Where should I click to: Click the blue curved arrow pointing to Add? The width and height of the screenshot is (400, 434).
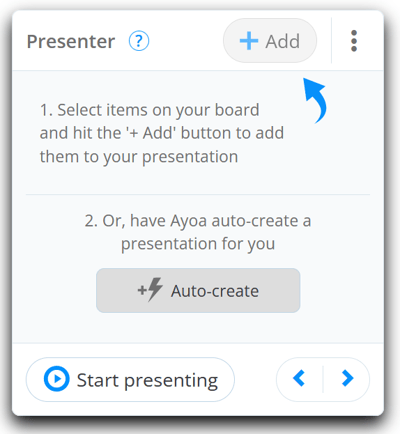pyautogui.click(x=315, y=100)
